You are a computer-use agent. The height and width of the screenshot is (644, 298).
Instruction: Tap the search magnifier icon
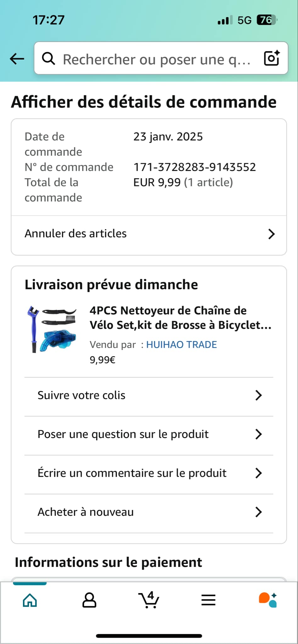click(x=48, y=58)
